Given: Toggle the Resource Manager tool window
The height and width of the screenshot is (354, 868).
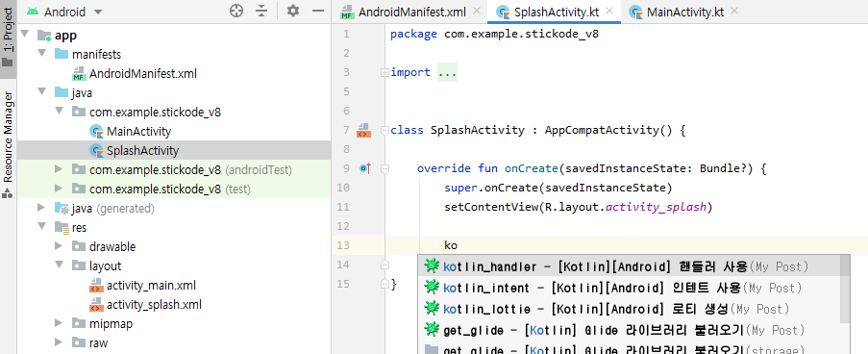Looking at the screenshot, I should pyautogui.click(x=8, y=145).
